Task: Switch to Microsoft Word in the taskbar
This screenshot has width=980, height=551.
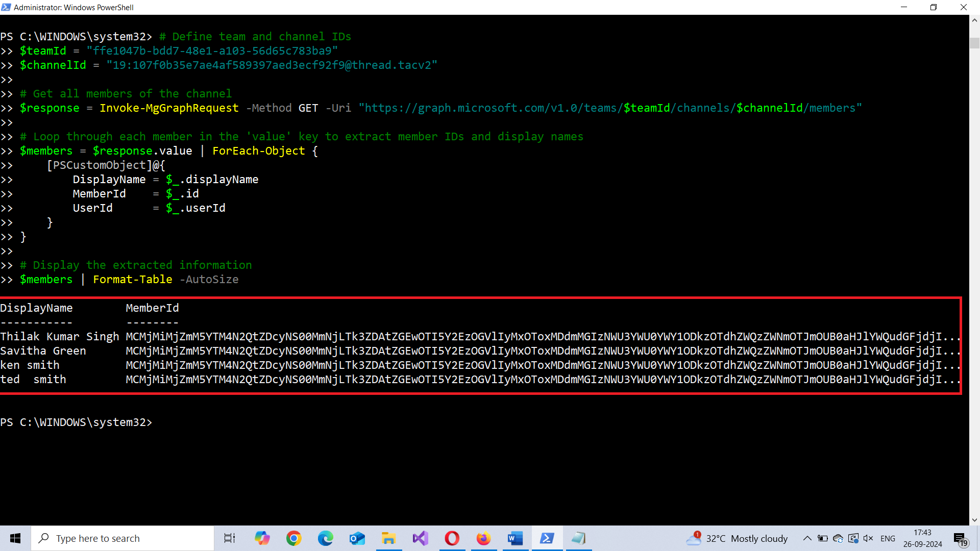Action: (x=515, y=538)
